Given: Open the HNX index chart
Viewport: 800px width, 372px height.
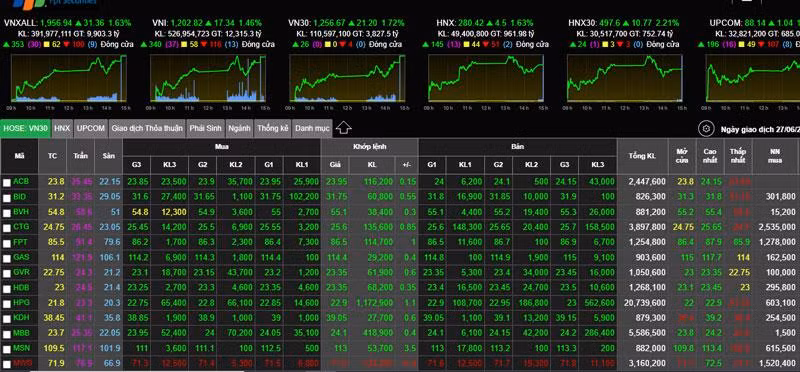Looking at the screenshot, I should [x=486, y=78].
